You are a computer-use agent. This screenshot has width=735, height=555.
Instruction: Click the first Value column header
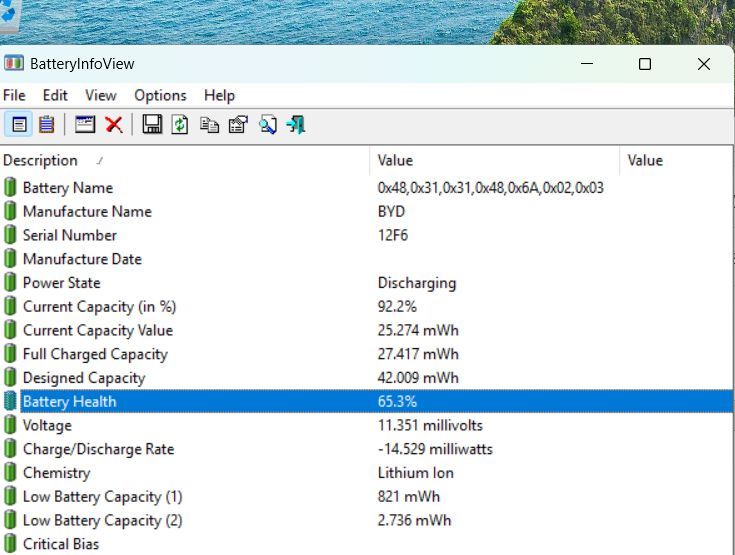point(395,160)
